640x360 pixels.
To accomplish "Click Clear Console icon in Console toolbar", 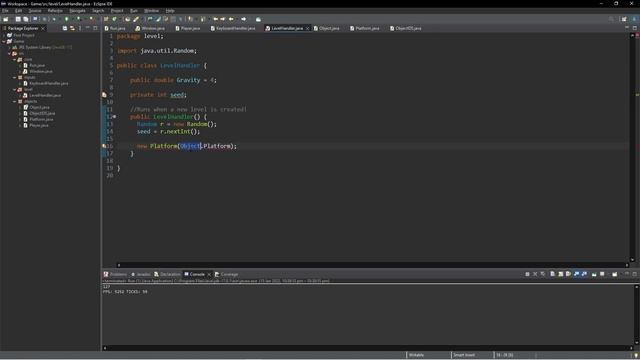I will pos(553,274).
